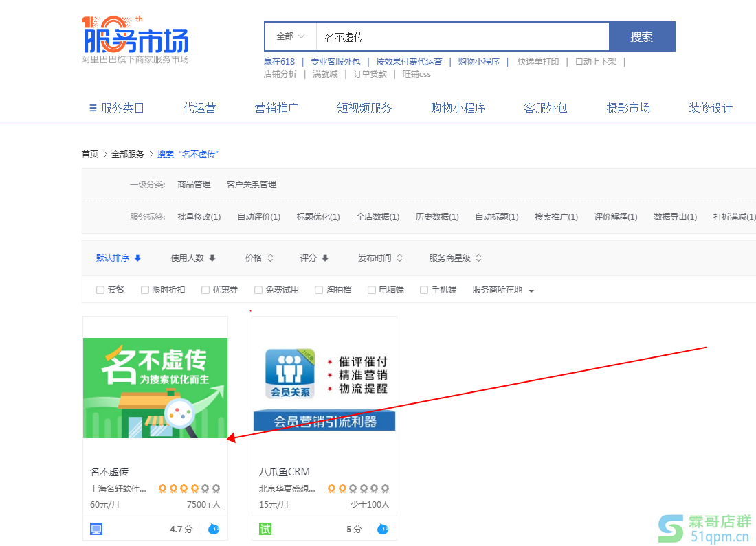Check the 免费试用 filter box

click(x=258, y=290)
